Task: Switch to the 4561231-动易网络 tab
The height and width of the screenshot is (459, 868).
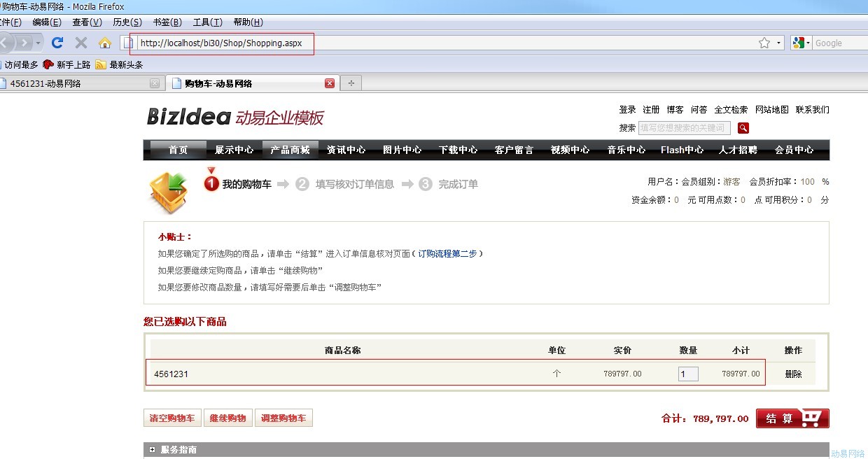Action: point(77,83)
